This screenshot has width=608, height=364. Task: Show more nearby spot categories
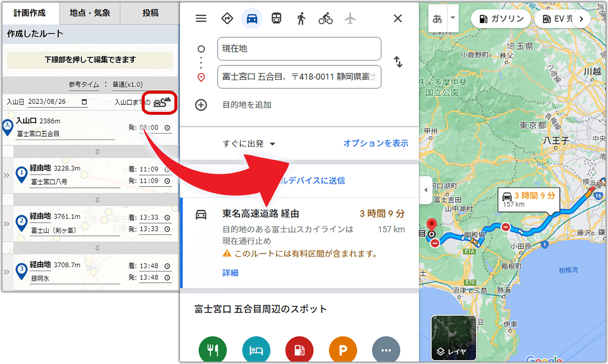coord(386,350)
